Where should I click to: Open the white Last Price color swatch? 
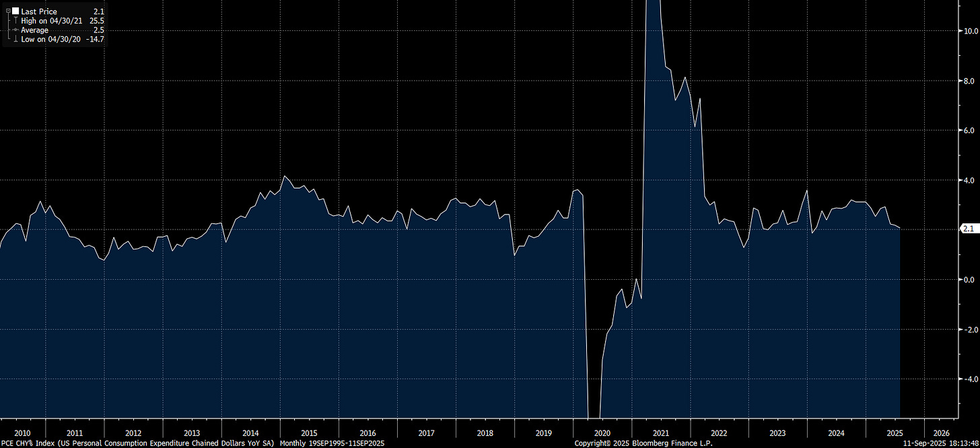[x=15, y=11]
